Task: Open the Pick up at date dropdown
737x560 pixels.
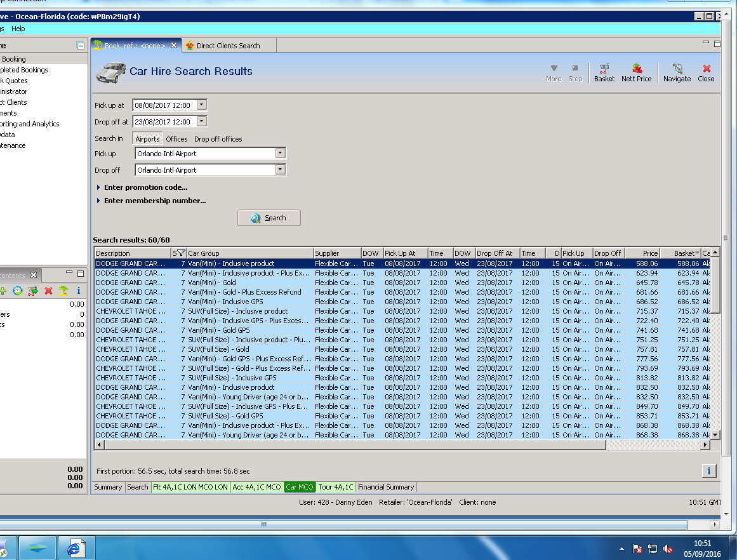Action: [202, 105]
